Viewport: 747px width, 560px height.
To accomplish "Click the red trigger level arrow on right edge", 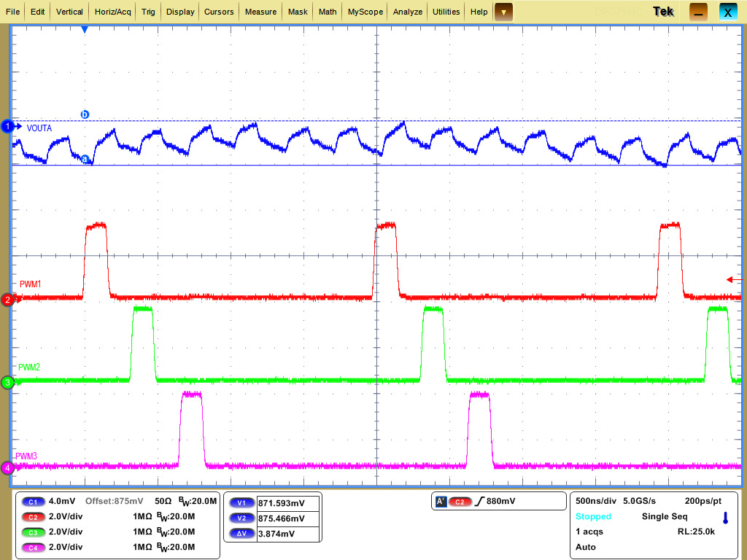I will (x=730, y=279).
